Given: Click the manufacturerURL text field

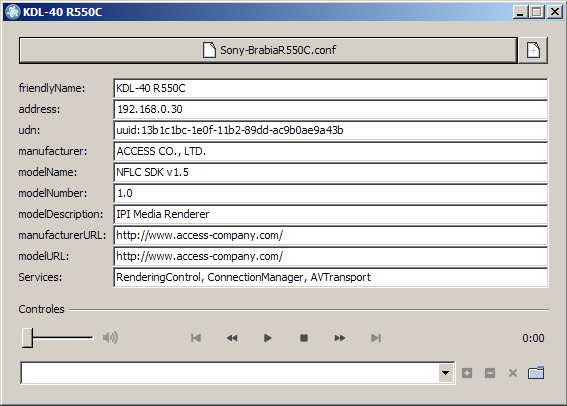Looking at the screenshot, I should coord(331,235).
